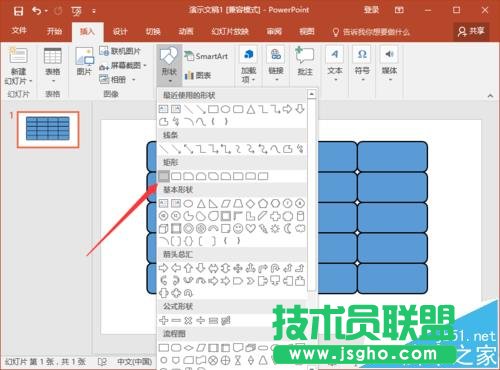Click the slide count text '幻灯片 第 1 张, 共 1 张'
This screenshot has height=370, width=500.
(x=45, y=362)
